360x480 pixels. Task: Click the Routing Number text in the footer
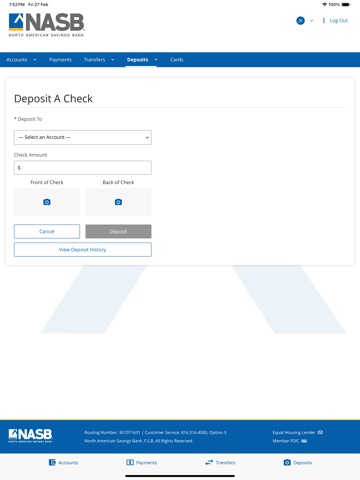click(x=112, y=432)
